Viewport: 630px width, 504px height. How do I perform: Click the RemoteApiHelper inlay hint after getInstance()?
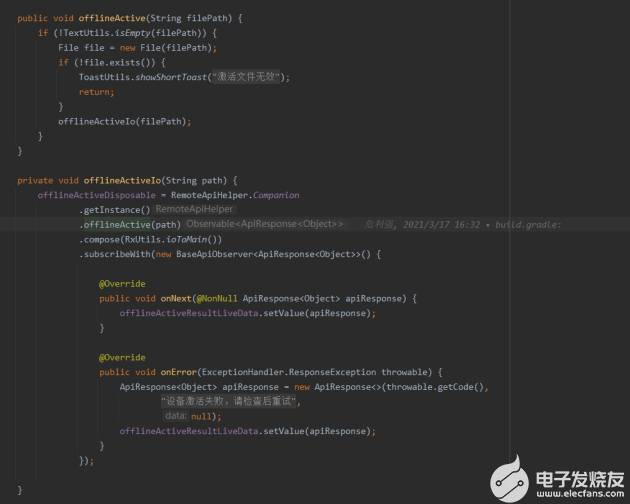click(x=194, y=210)
